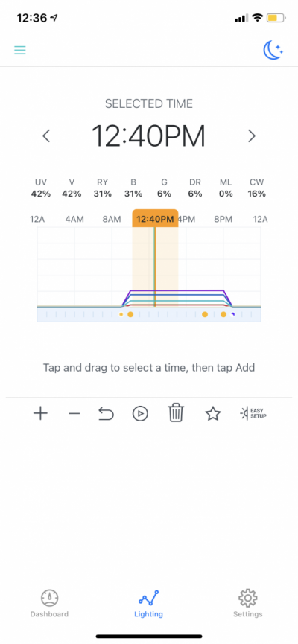Select the Lighting tab
The height and width of the screenshot is (644, 298).
point(149,604)
